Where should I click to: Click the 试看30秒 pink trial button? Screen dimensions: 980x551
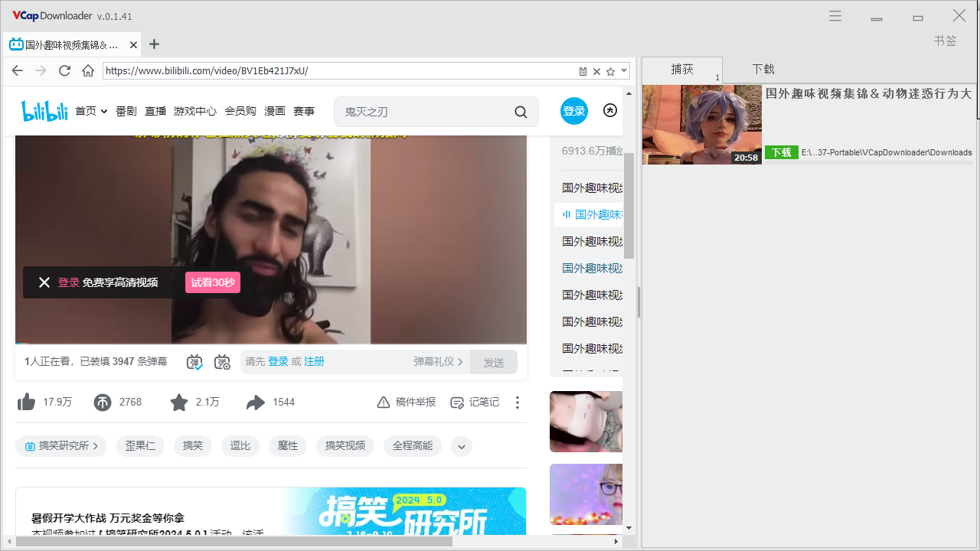tap(212, 282)
